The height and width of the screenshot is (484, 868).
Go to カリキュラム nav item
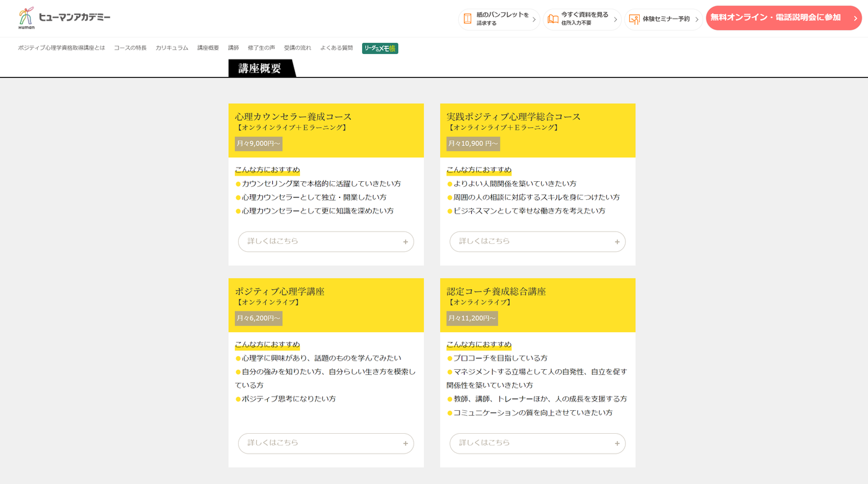tap(172, 48)
